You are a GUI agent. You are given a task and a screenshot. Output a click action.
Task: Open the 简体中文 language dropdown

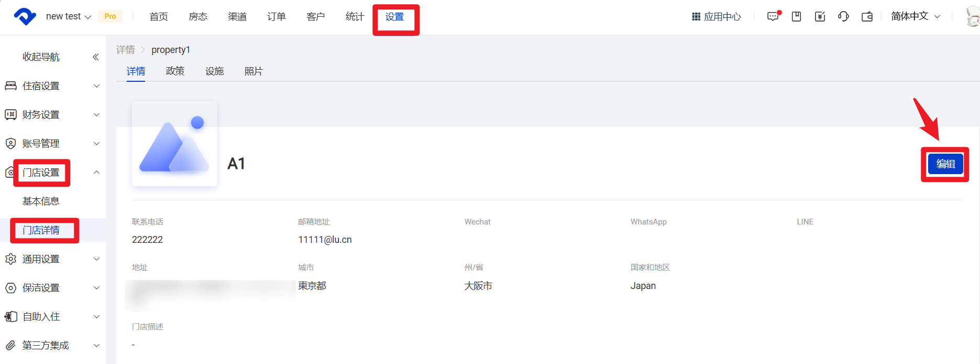[915, 17]
